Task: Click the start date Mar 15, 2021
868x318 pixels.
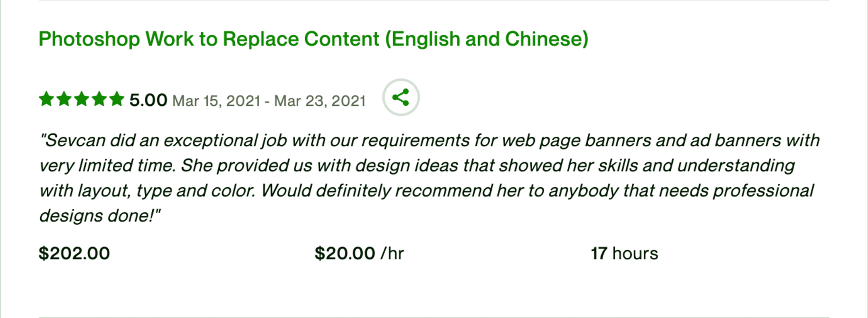Action: pyautogui.click(x=216, y=101)
